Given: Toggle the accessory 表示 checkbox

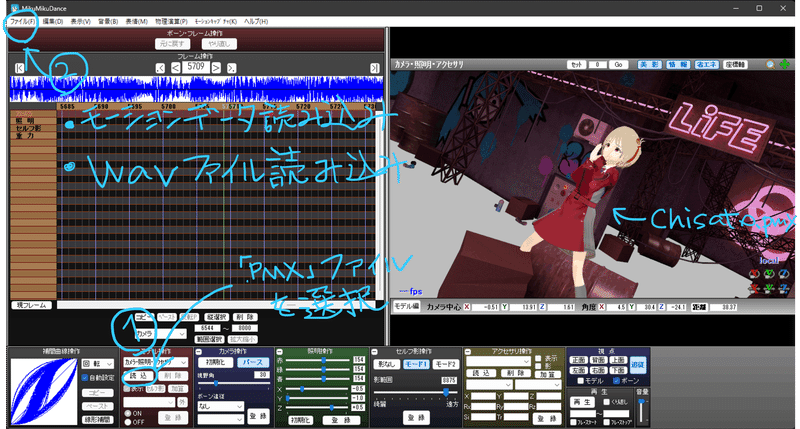Looking at the screenshot, I should pos(538,359).
